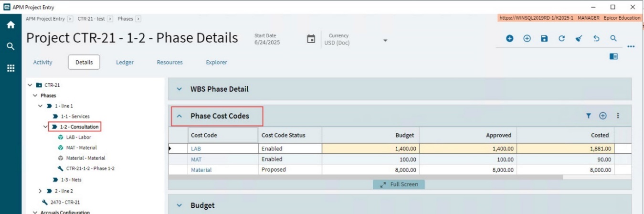Open the apps grid menu in sidebar
Screen dimensions: 644x214
(x=11, y=68)
